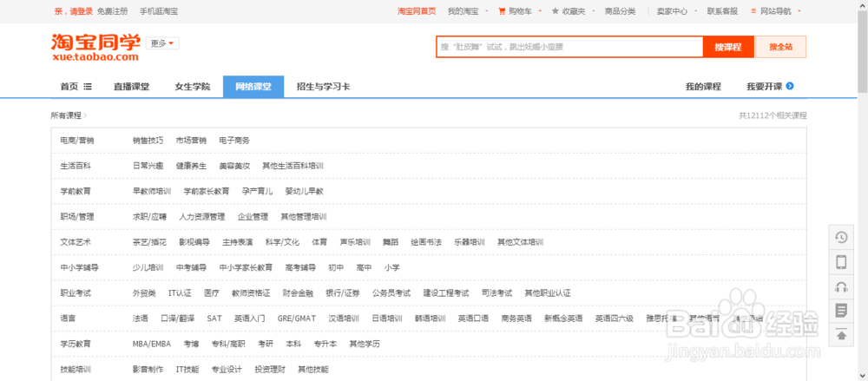Select the SAT category link

214,319
